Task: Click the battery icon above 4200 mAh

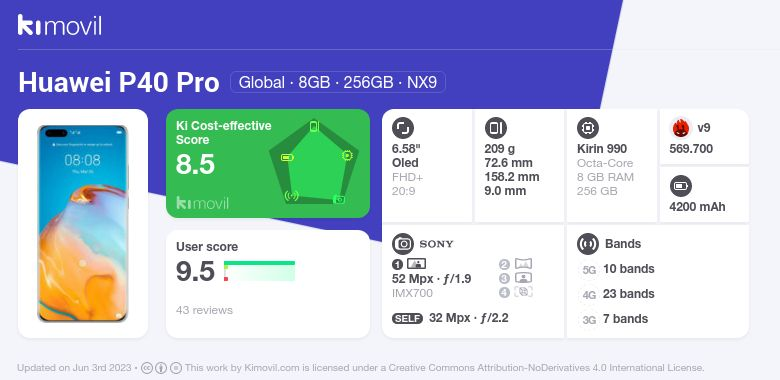Action: (681, 187)
